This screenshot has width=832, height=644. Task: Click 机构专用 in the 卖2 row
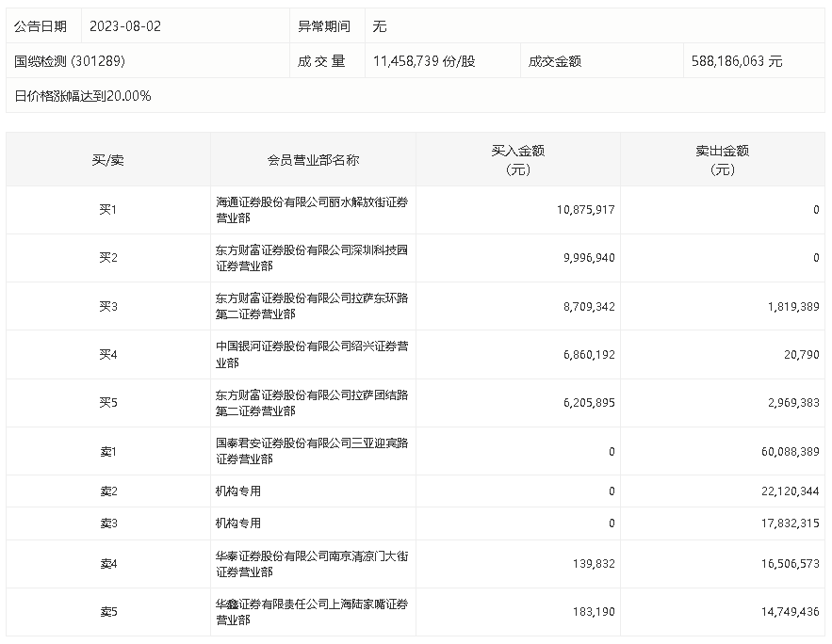[238, 491]
